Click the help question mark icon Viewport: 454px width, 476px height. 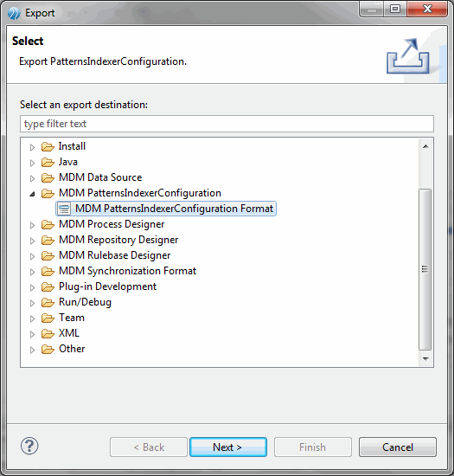click(29, 447)
